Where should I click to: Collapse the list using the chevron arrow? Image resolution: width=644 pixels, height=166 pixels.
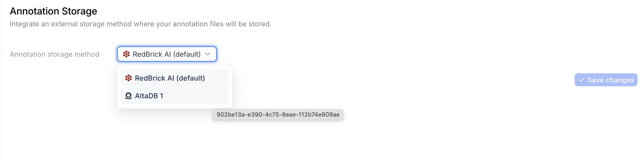207,54
